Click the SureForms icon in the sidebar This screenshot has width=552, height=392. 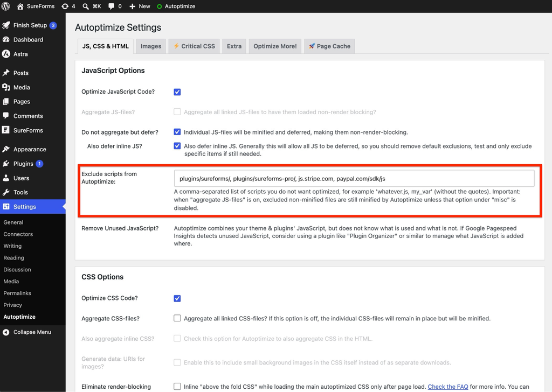tap(6, 130)
